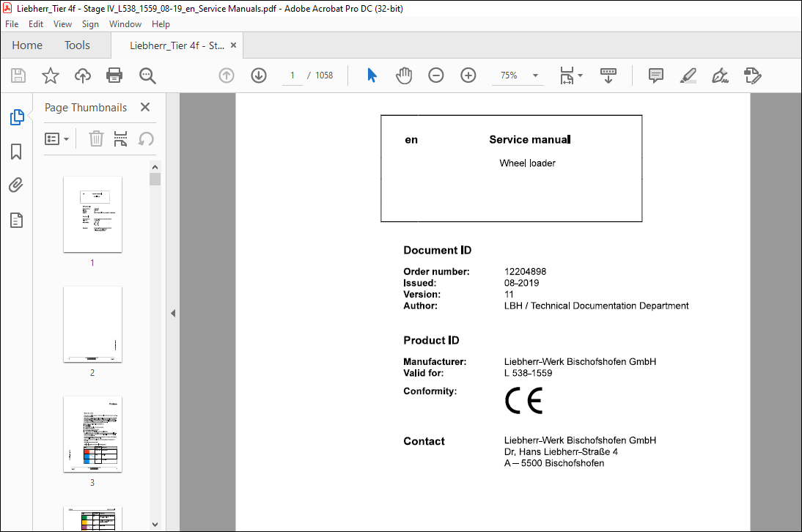Click 'LBH / Technical Documentation Department' text

[x=597, y=306]
